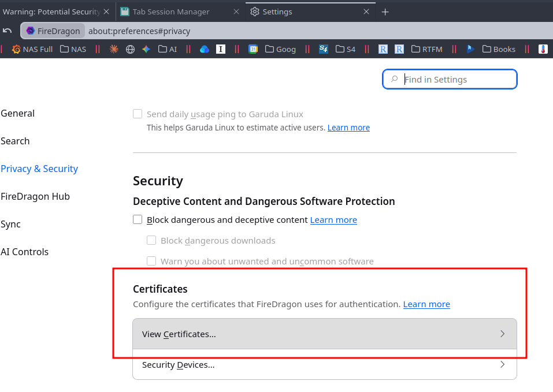Viewport: 553px width, 392px height.
Task: Toggle Block dangerous downloads checkbox
Action: pos(151,240)
